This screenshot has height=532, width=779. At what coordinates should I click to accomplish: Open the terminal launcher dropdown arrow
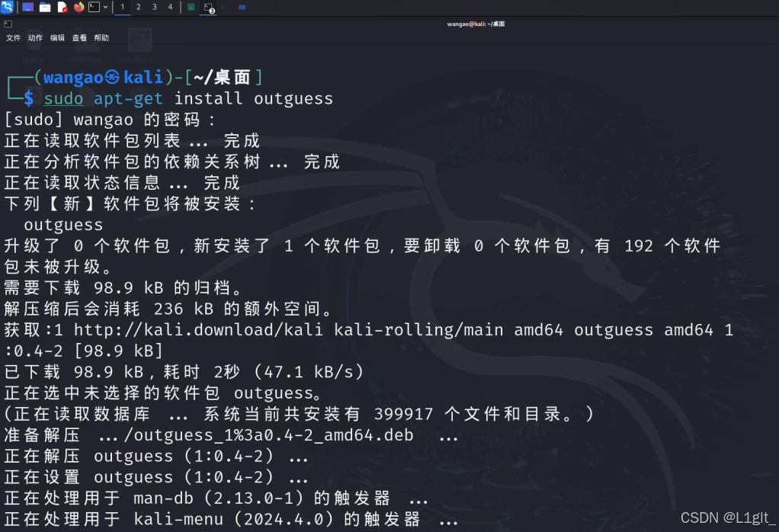105,8
